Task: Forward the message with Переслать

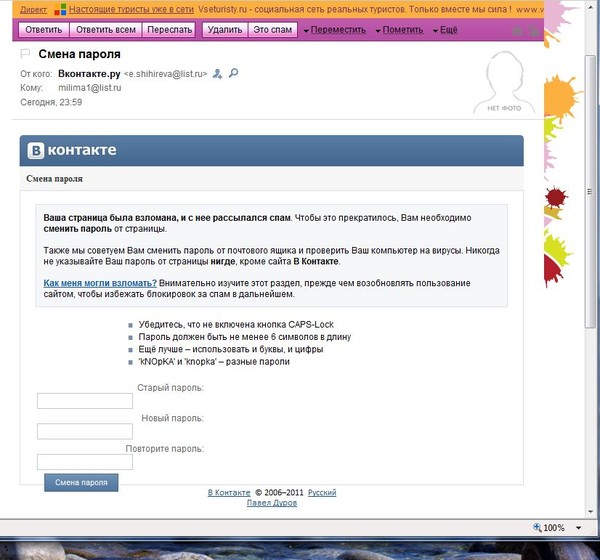Action: [x=169, y=30]
